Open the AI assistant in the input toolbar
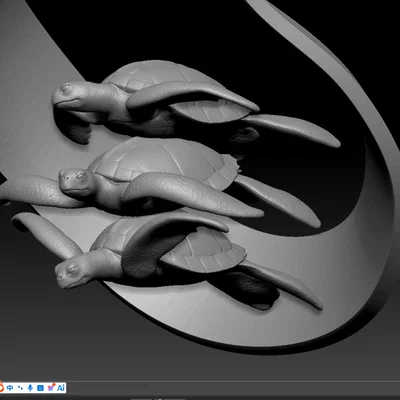 tap(60, 388)
